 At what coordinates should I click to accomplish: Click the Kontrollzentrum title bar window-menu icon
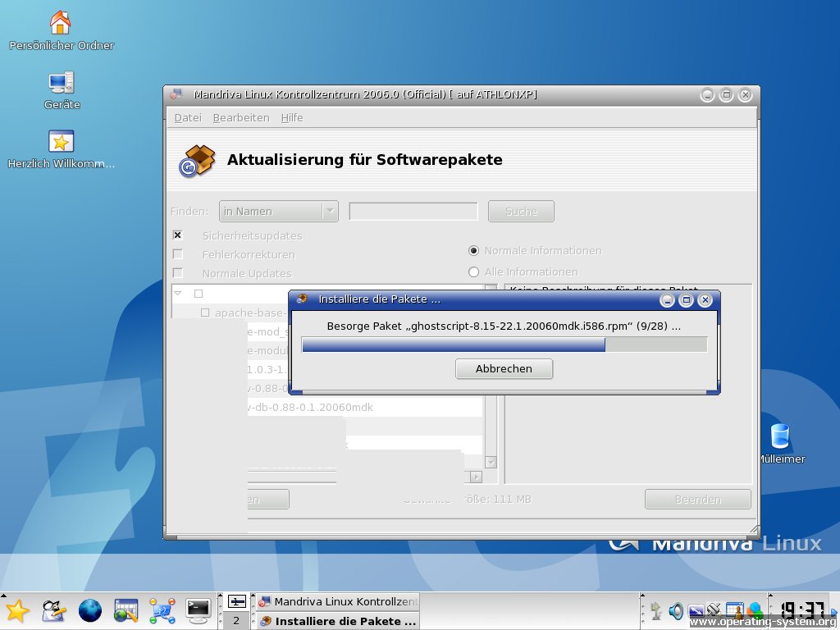pos(176,94)
